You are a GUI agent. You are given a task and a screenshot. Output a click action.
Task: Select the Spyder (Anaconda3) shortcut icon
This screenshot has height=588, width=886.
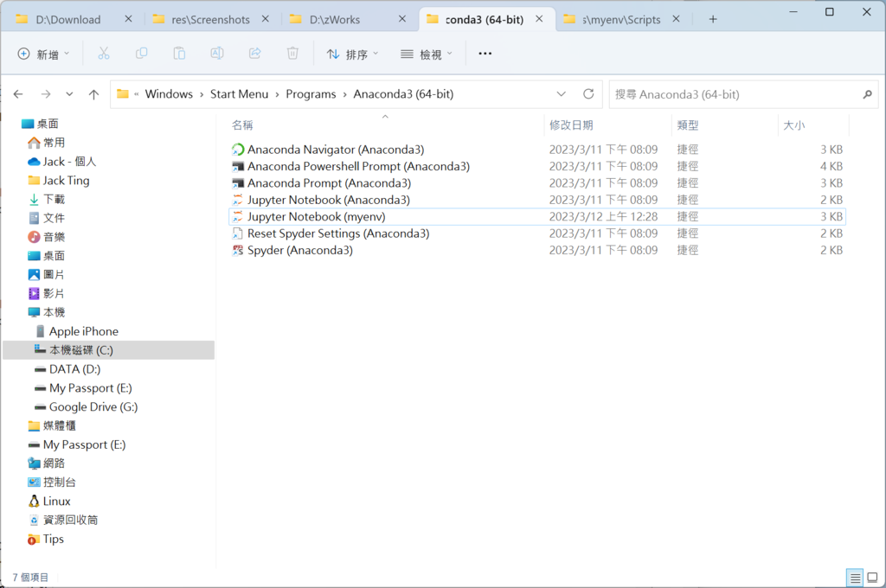pyautogui.click(x=238, y=250)
